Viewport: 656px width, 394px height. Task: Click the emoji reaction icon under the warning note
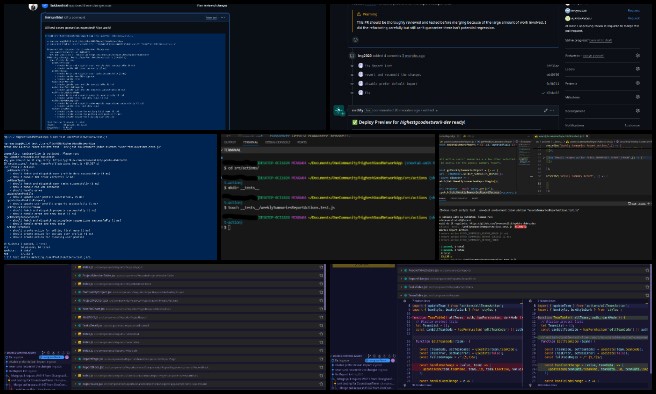coord(355,40)
